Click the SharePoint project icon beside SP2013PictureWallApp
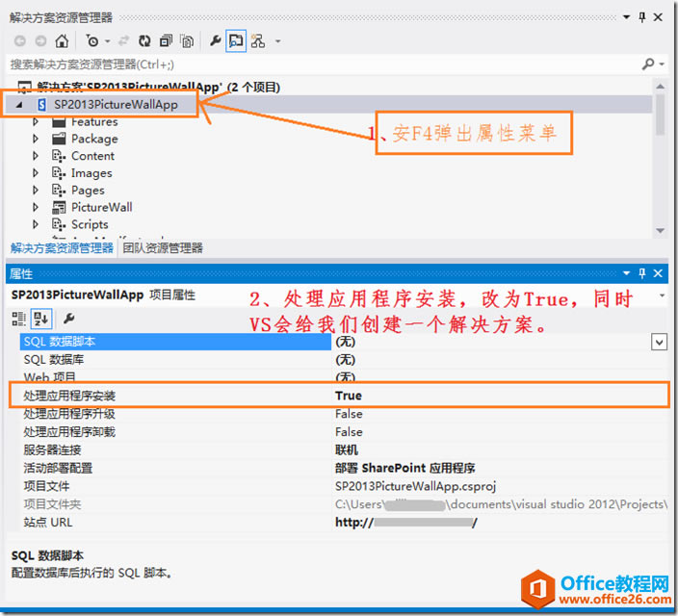The height and width of the screenshot is (616, 678). coord(41,105)
